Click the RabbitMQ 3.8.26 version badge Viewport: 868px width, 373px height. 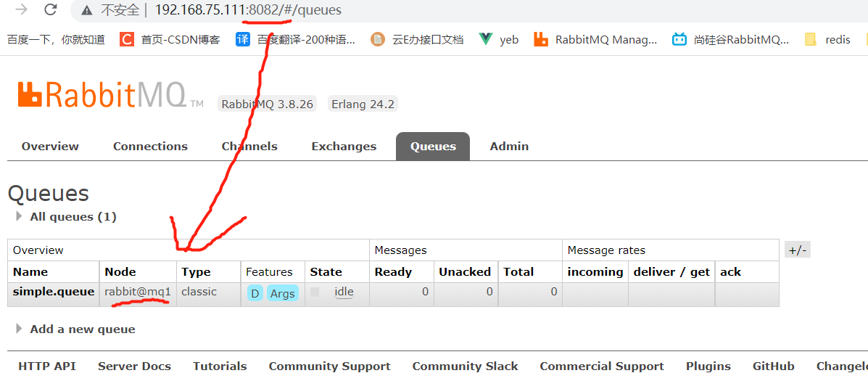pyautogui.click(x=268, y=104)
